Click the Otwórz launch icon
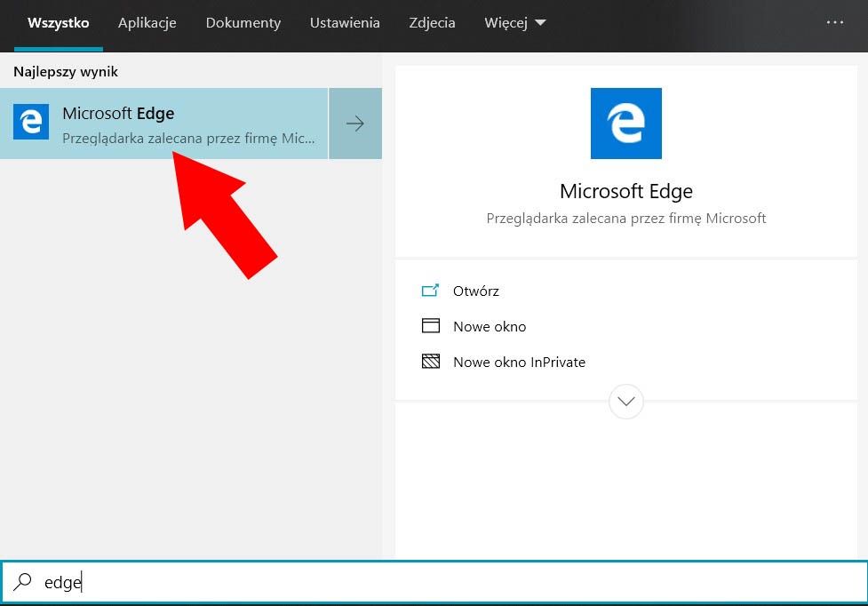 point(430,291)
